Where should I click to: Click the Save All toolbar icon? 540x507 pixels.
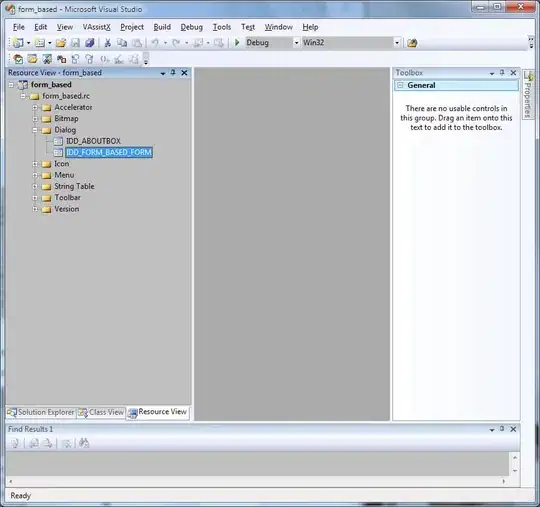90,43
